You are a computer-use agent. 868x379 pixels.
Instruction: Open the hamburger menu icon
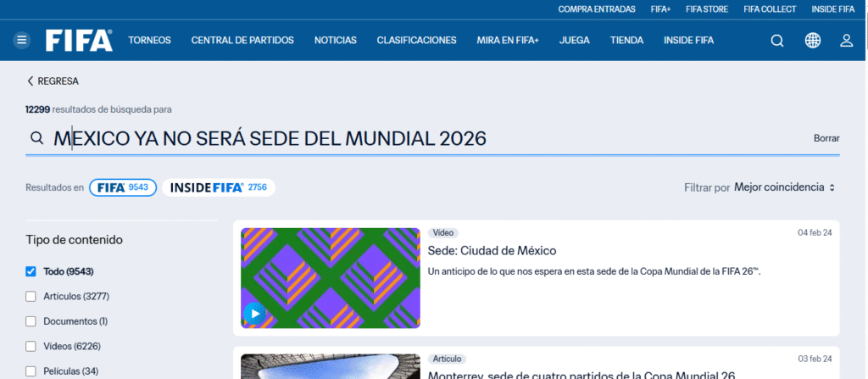coord(22,40)
